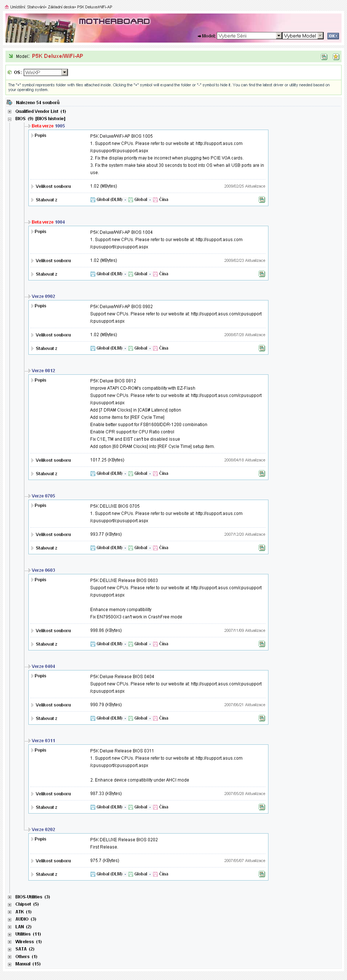Viewport: 347px width, 980px height.
Task: Expand the Chipset folder
Action: pos(9,904)
